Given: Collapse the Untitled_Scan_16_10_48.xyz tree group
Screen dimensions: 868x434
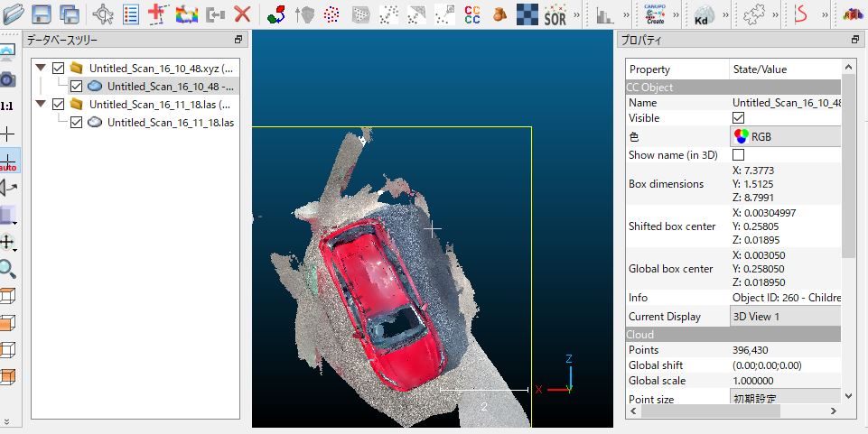Looking at the screenshot, I should (x=41, y=69).
